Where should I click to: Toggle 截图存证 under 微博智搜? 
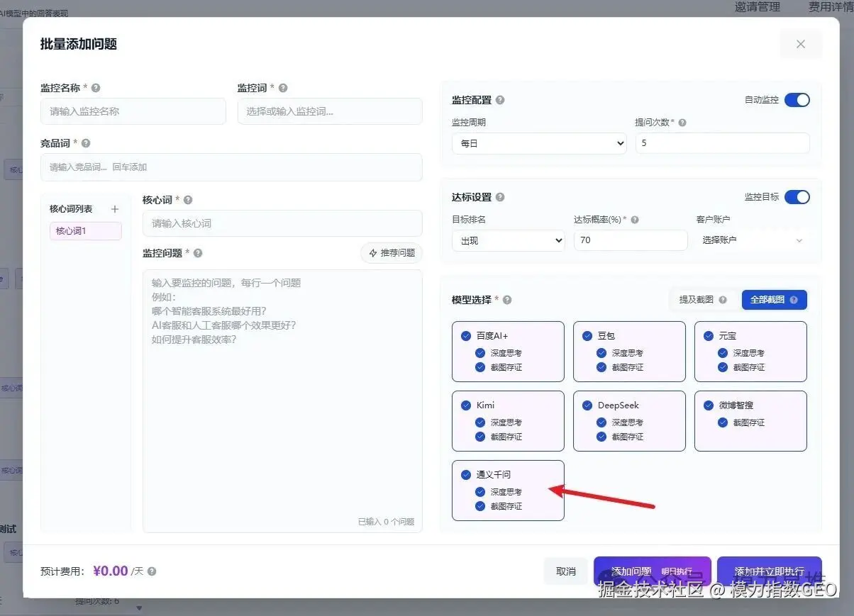[723, 422]
